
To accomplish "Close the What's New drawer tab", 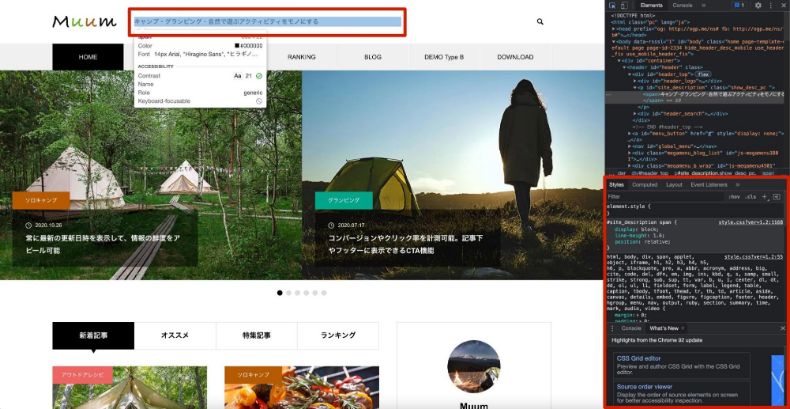I will pos(683,328).
